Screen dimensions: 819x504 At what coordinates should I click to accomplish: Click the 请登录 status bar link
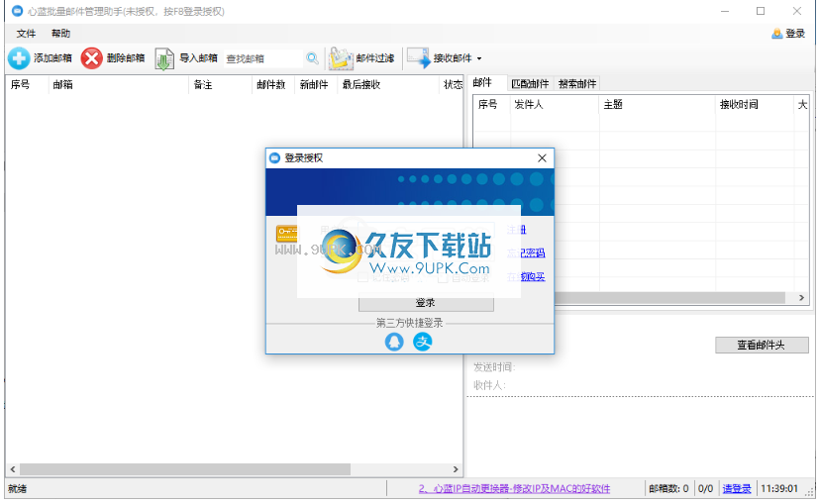click(737, 489)
